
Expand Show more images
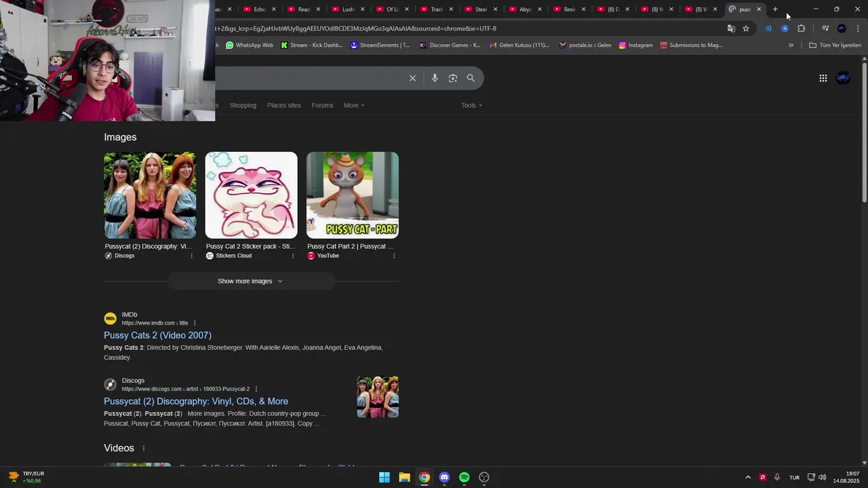tap(251, 281)
